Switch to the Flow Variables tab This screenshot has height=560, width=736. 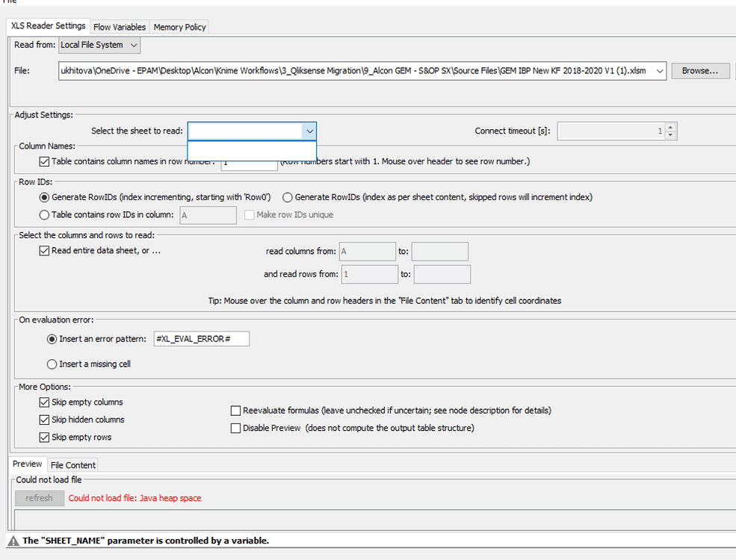[119, 25]
